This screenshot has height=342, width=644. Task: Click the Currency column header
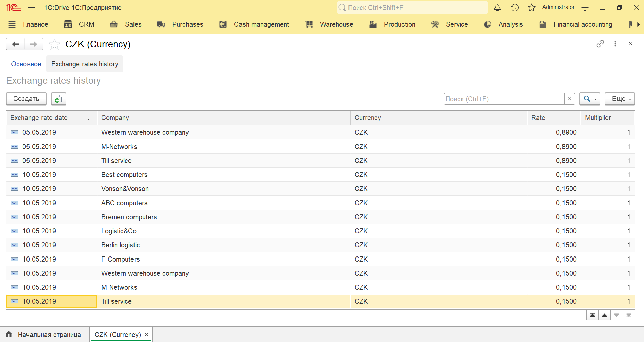pos(439,118)
